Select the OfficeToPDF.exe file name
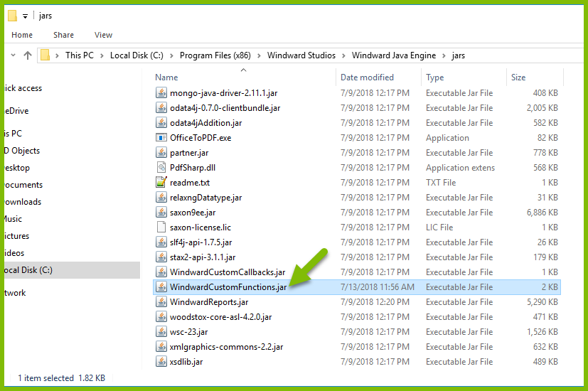 tap(201, 138)
